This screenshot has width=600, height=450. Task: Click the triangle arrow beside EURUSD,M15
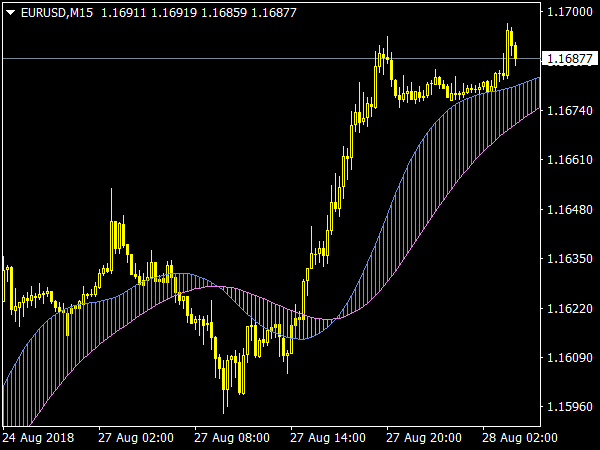tap(10, 11)
